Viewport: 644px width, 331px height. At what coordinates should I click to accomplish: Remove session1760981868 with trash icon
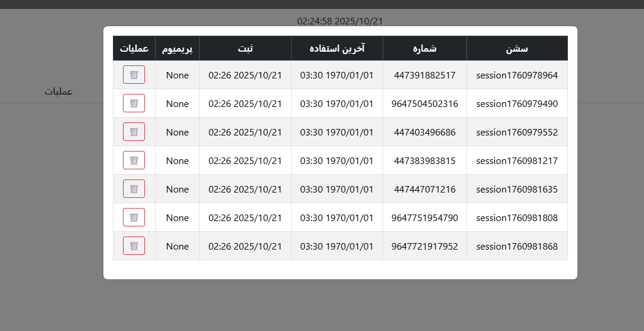coord(134,246)
